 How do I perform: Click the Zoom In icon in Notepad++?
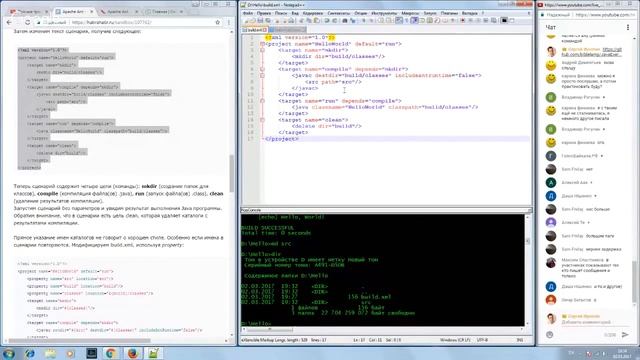pyautogui.click(x=364, y=20)
